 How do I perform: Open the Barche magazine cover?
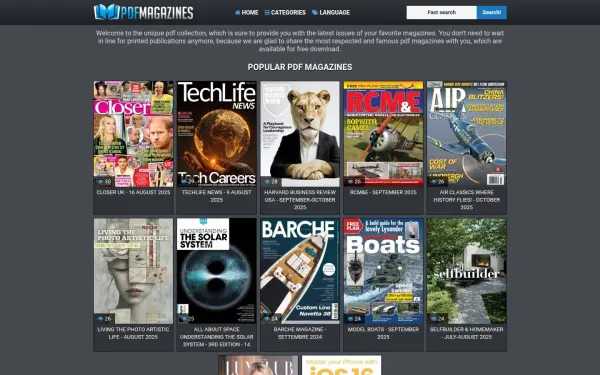pos(300,271)
